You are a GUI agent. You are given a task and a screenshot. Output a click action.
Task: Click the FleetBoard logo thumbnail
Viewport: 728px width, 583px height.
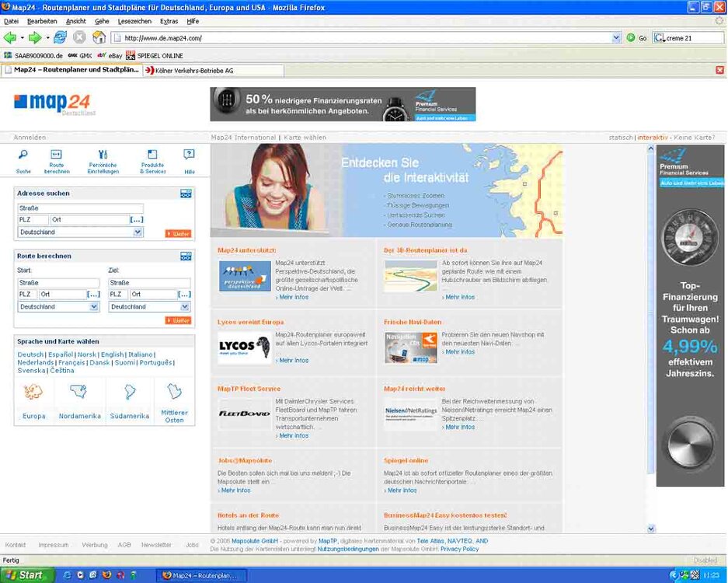pos(245,414)
